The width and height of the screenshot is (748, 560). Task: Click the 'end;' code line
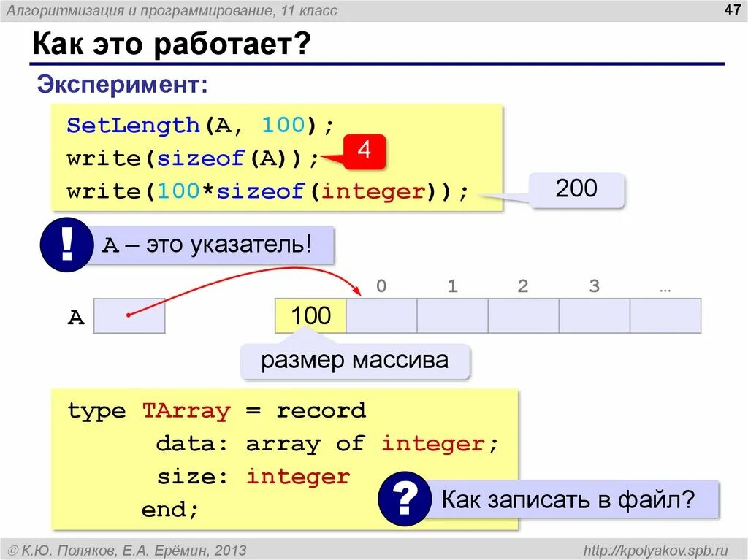coord(169,510)
